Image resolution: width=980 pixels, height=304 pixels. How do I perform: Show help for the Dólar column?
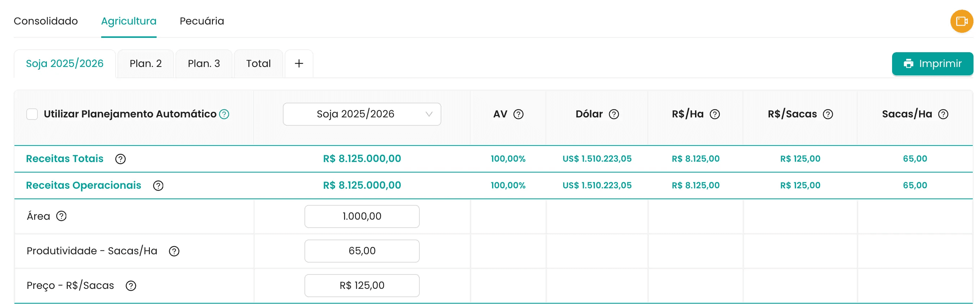coord(614,114)
